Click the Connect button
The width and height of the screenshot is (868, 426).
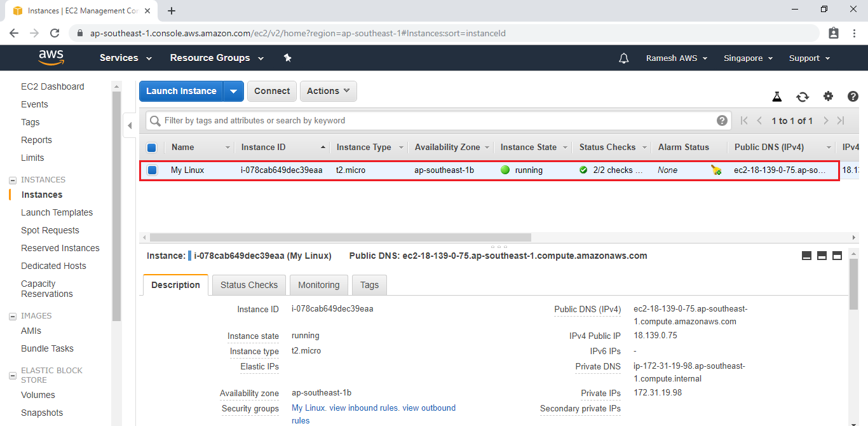click(x=272, y=91)
